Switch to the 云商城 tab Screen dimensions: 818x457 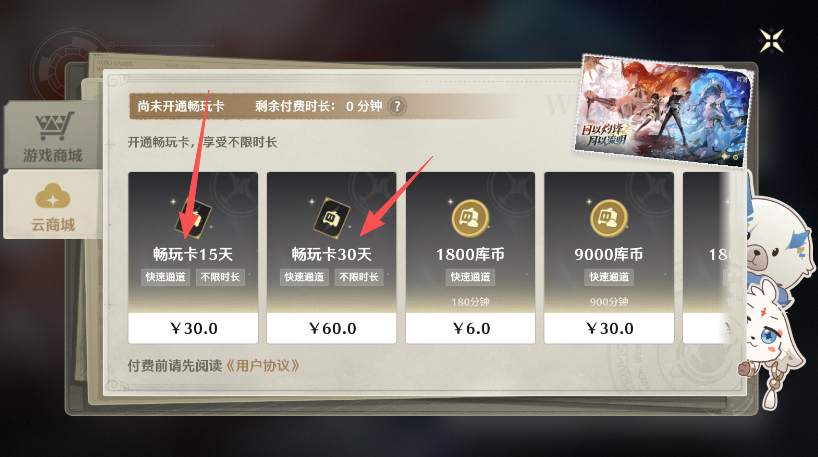52,206
